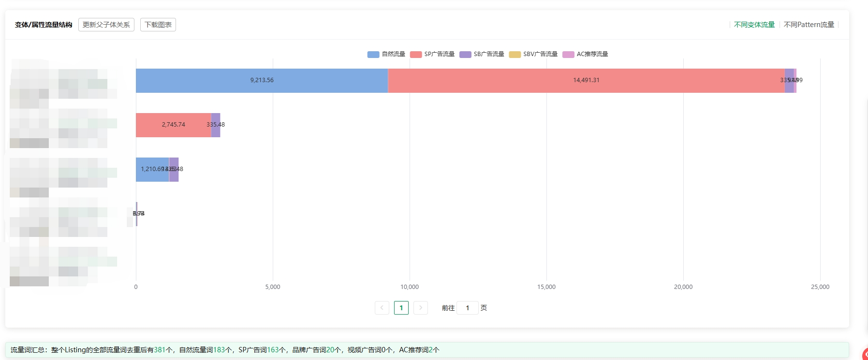Toggle SB广告流量 legend swatch

(465, 54)
